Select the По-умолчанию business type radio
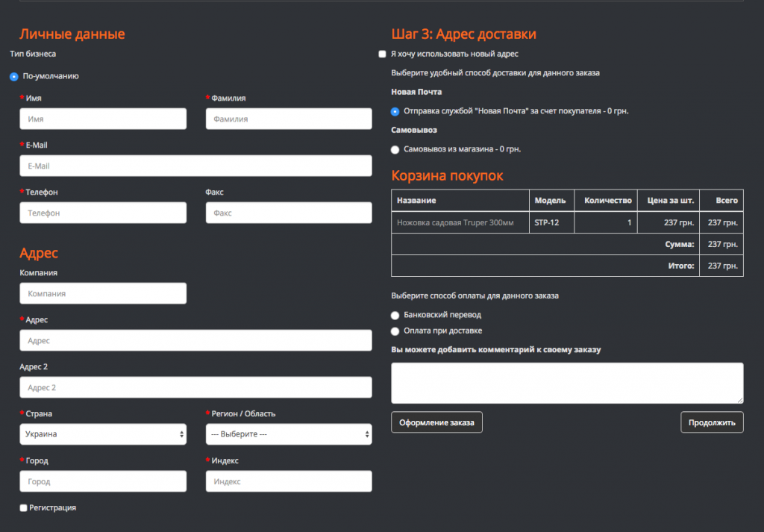 pos(14,76)
